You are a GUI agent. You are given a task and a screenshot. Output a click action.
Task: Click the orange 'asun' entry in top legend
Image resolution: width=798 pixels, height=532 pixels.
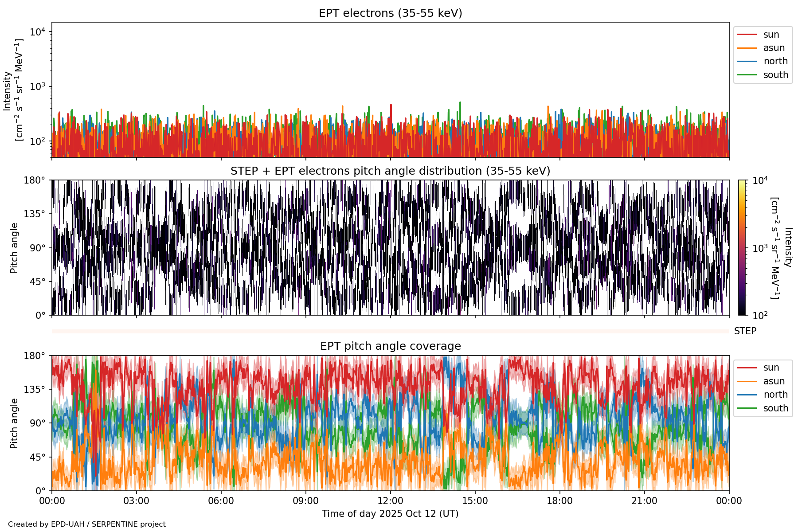[x=774, y=48]
